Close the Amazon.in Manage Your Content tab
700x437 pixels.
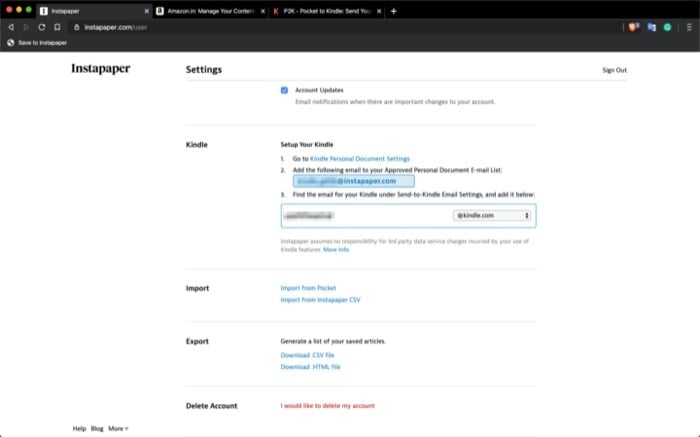pyautogui.click(x=262, y=11)
